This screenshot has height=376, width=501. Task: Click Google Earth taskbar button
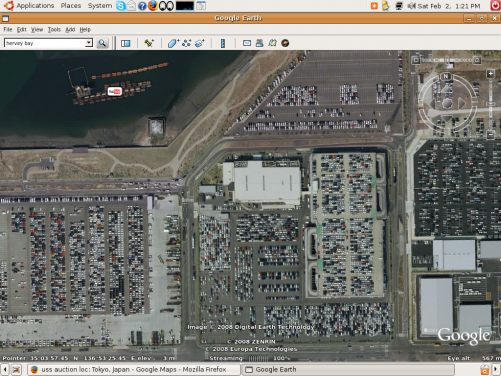coord(348,369)
